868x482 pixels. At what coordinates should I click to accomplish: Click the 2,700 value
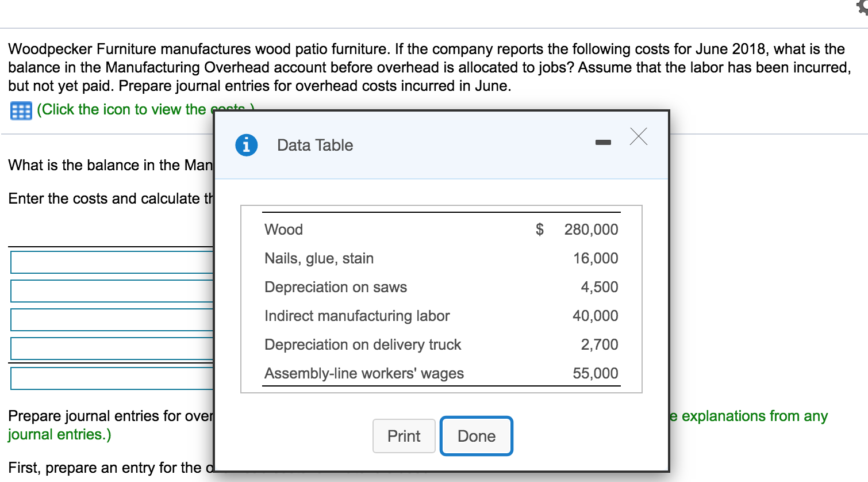point(600,345)
